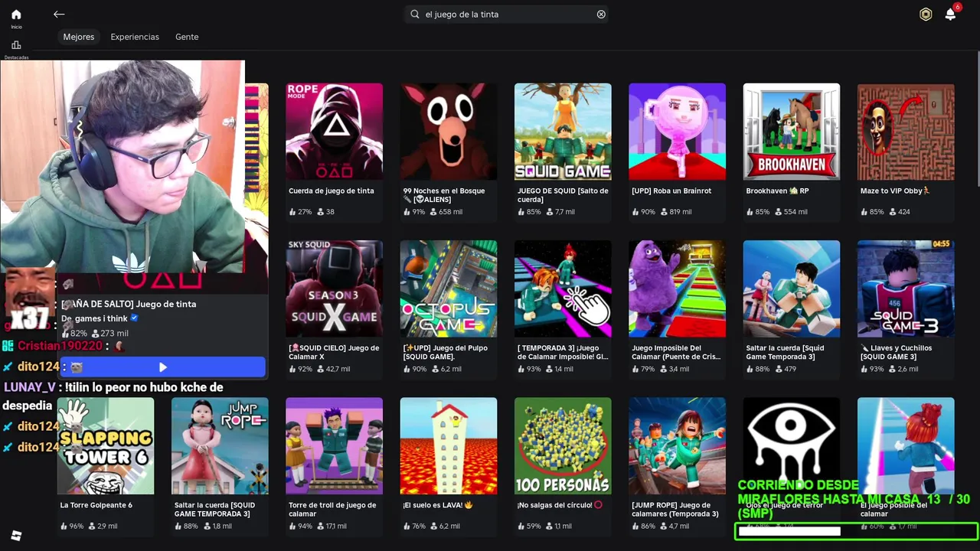The width and height of the screenshot is (980, 551).
Task: Open 'Cuerda de juego de tinta' thumbnail
Action: pyautogui.click(x=334, y=132)
